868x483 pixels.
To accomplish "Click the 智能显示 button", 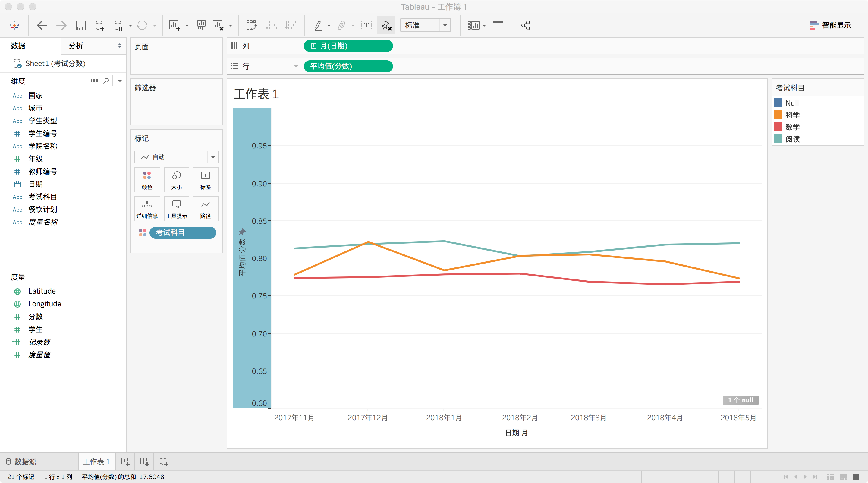I will coord(830,25).
